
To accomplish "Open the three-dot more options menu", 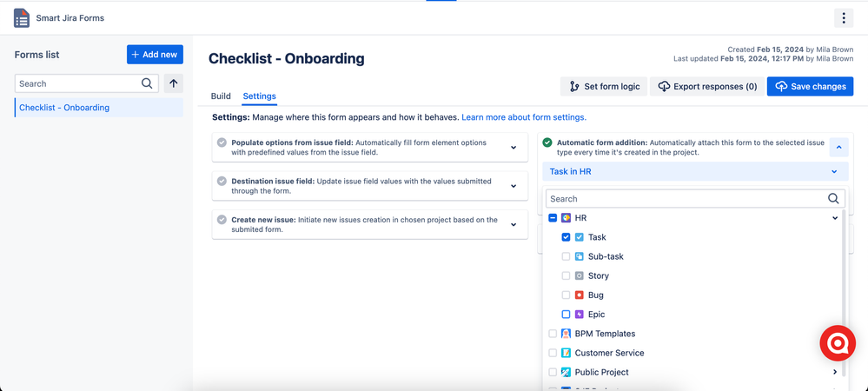I will coord(844,18).
